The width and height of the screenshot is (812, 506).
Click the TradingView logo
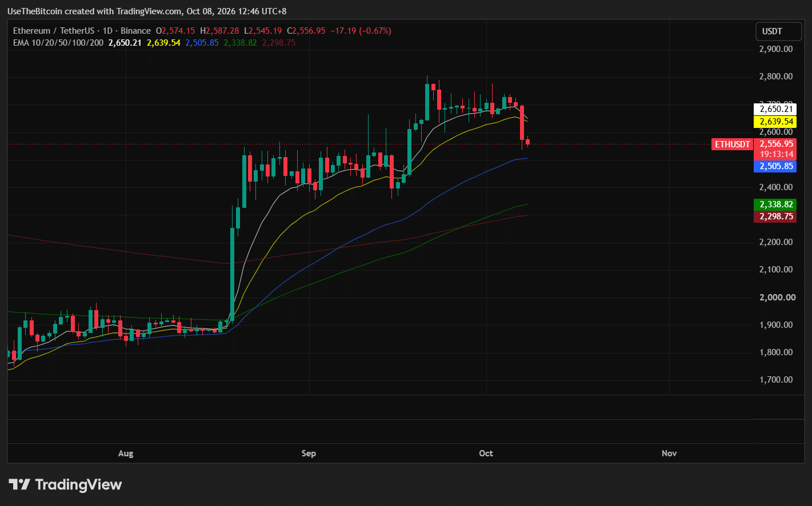click(65, 485)
